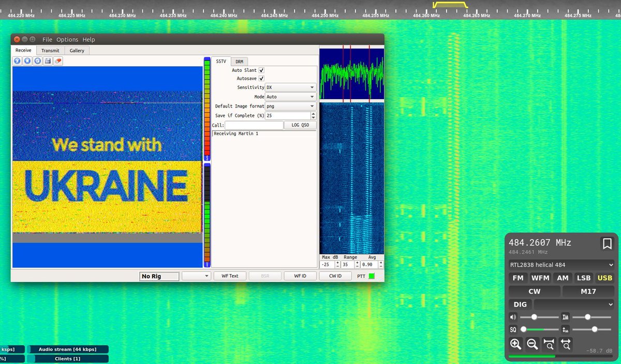Click the green PTT indicator
621x364 pixels.
[x=372, y=276]
